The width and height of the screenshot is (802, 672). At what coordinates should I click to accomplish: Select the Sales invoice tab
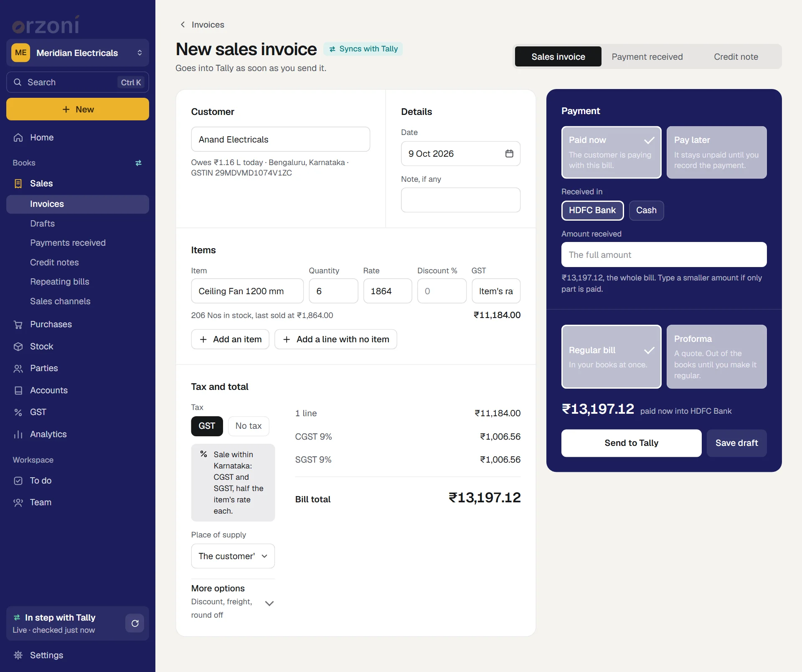tap(558, 56)
